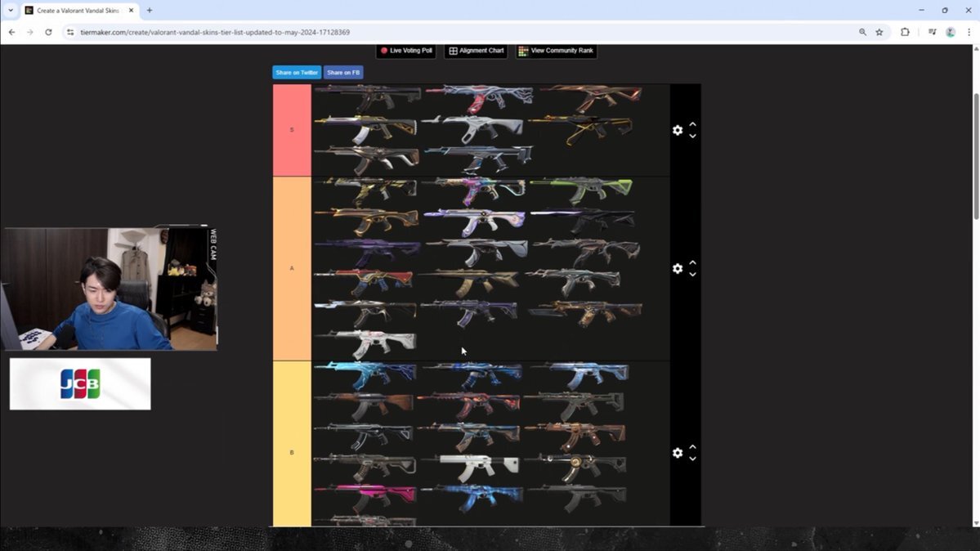The height and width of the screenshot is (551, 980).
Task: Select the green Vandal skin in A tier
Action: tap(581, 190)
